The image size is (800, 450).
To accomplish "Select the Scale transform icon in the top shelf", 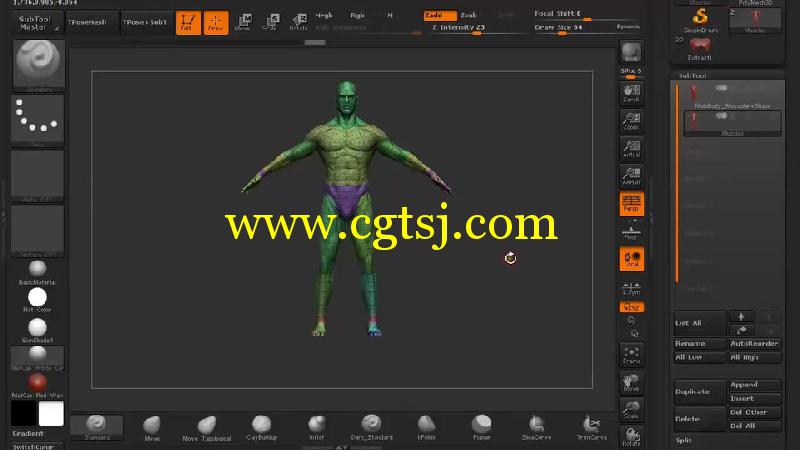I will (270, 22).
